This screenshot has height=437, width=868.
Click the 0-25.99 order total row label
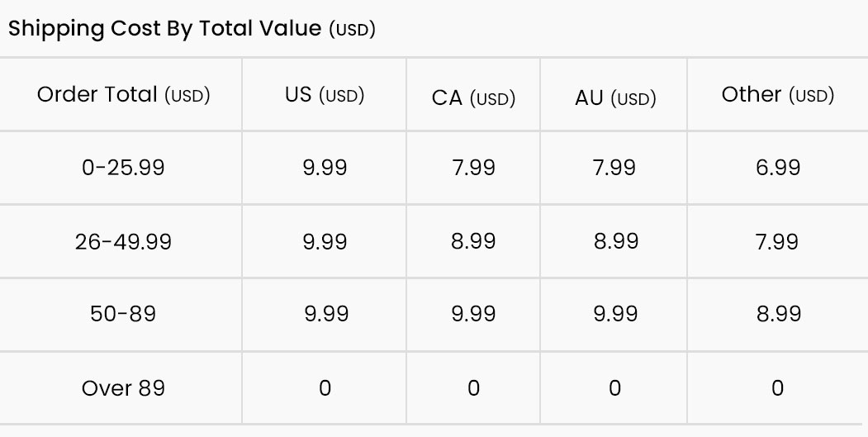coord(123,167)
